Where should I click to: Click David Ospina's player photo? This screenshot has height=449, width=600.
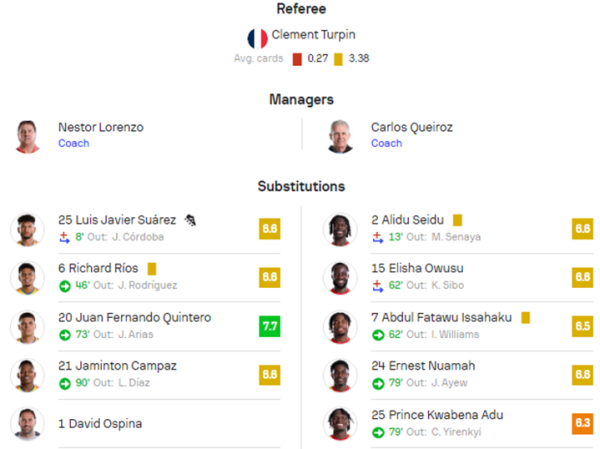pos(27,424)
